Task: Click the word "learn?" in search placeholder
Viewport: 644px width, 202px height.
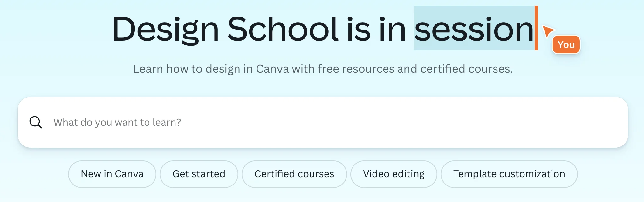Action: (167, 122)
